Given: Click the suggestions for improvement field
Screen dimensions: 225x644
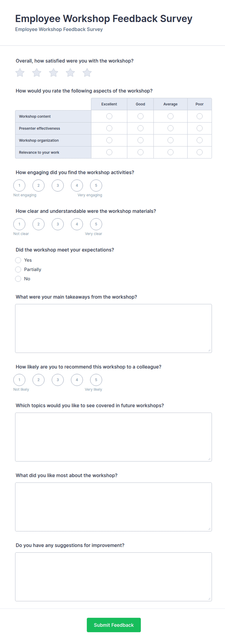Looking at the screenshot, I should pos(113,577).
